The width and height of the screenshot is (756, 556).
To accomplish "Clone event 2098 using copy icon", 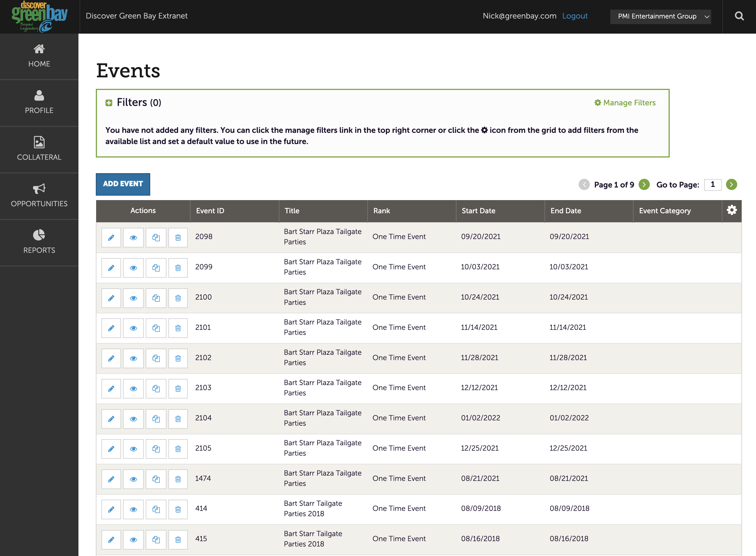I will tap(156, 238).
